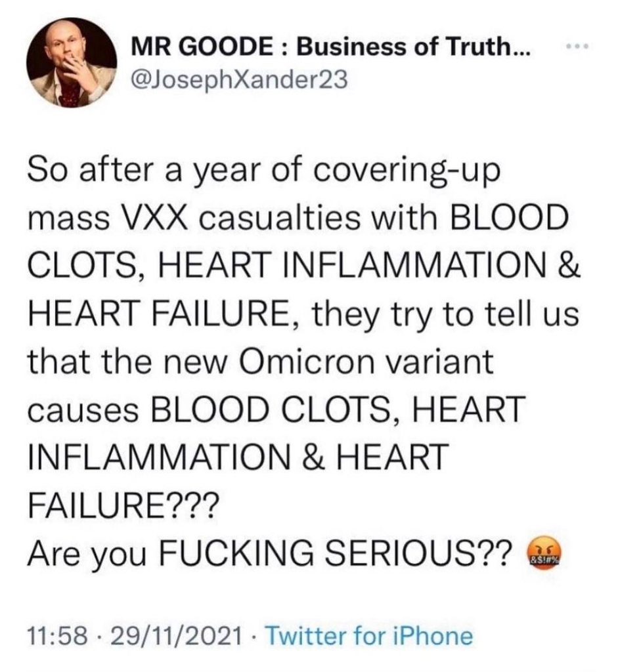Open the MR GOODE : Business of Truth display name
Image resolution: width=618 pixels, height=672 pixels.
pos(330,47)
